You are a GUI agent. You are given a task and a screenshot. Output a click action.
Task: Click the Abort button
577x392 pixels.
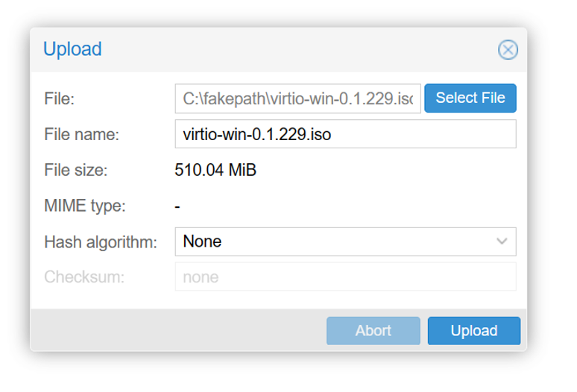(x=373, y=331)
